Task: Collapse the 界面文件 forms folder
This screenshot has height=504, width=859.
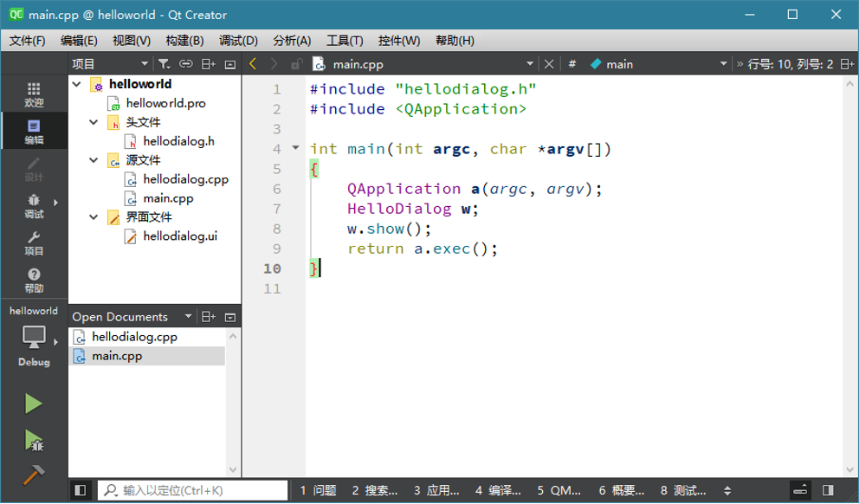Action: click(x=94, y=217)
